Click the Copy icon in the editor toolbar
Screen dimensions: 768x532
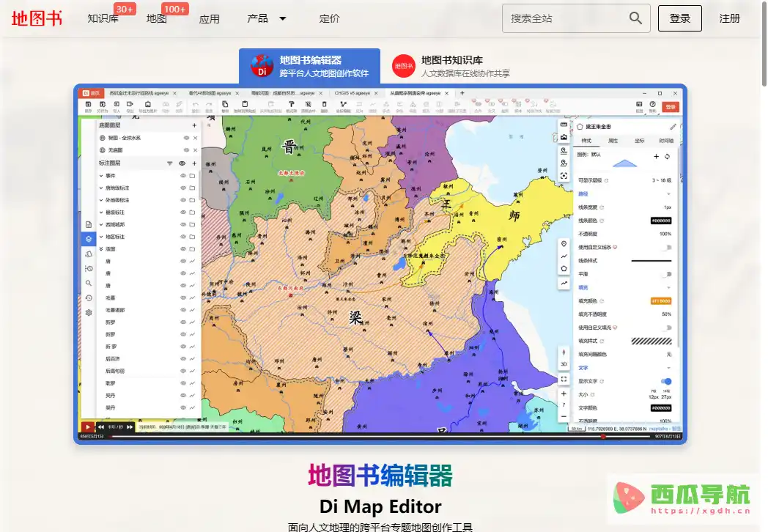[225, 104]
